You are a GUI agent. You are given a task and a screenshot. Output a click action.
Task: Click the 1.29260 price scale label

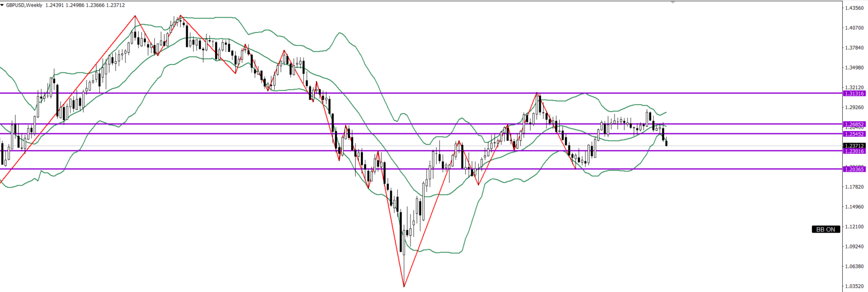pos(854,107)
